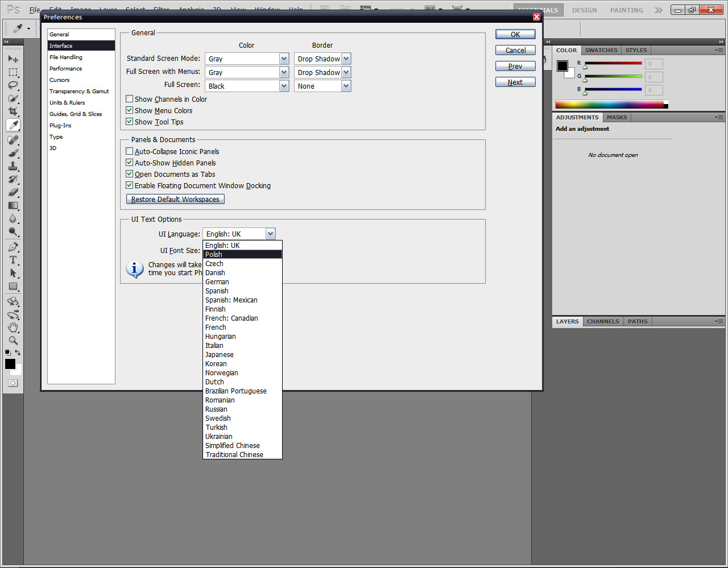Select the Rectangular Marquee tool
The width and height of the screenshot is (728, 568).
click(x=13, y=72)
